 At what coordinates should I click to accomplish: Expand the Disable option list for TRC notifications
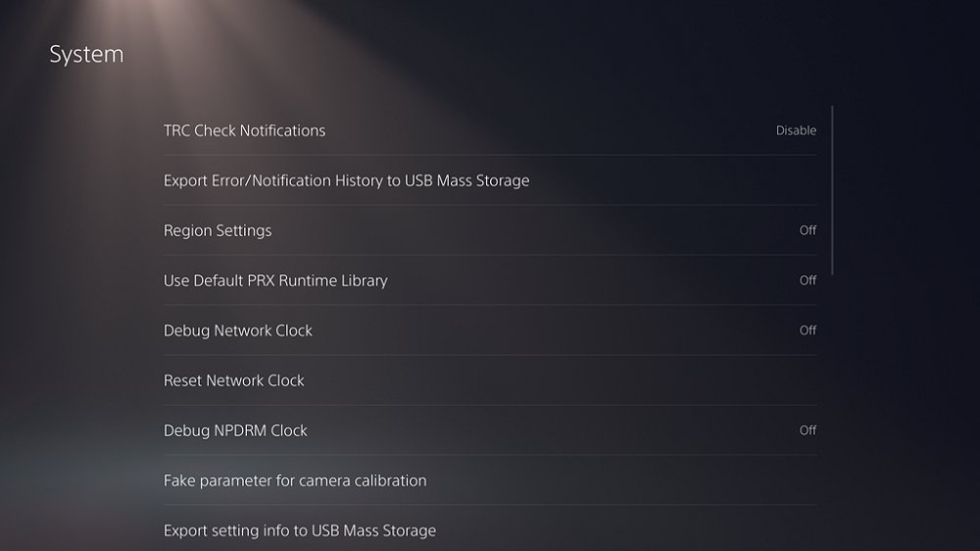[796, 130]
